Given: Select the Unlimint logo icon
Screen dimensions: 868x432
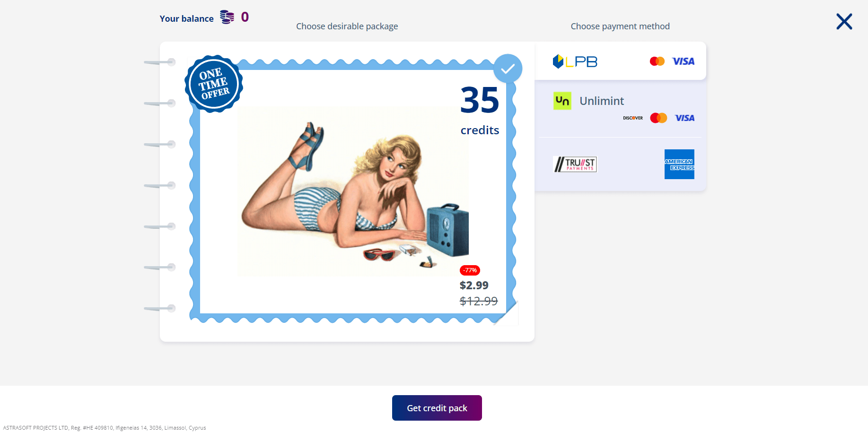Looking at the screenshot, I should [x=562, y=101].
